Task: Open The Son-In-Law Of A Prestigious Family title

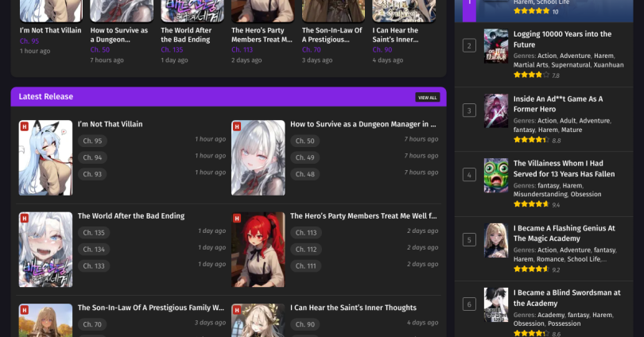Action: click(151, 308)
